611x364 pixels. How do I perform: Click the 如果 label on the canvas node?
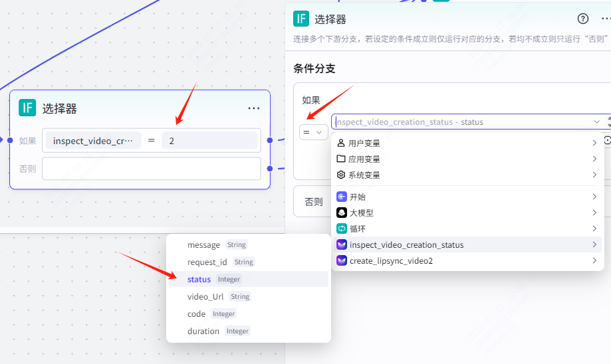(28, 141)
